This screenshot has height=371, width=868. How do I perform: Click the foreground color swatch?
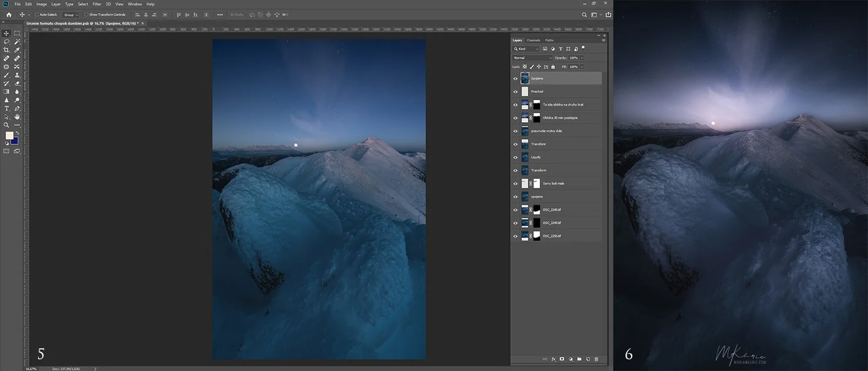click(9, 135)
